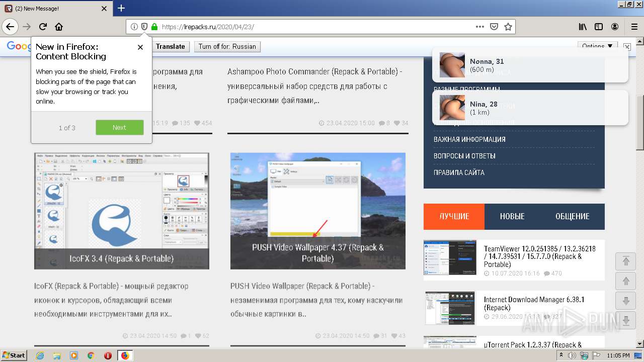
Task: Open Nina, 28 notification popup
Action: (x=530, y=108)
